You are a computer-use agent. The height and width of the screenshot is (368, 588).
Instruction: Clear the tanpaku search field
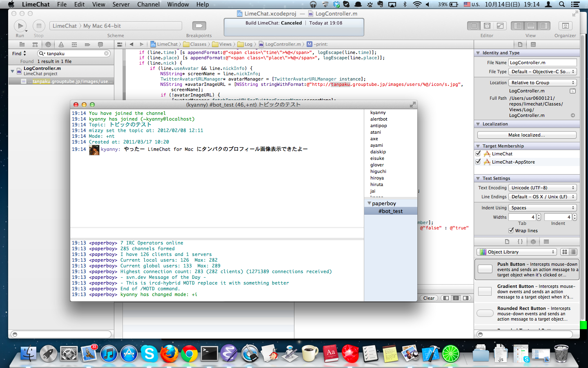[x=107, y=53]
